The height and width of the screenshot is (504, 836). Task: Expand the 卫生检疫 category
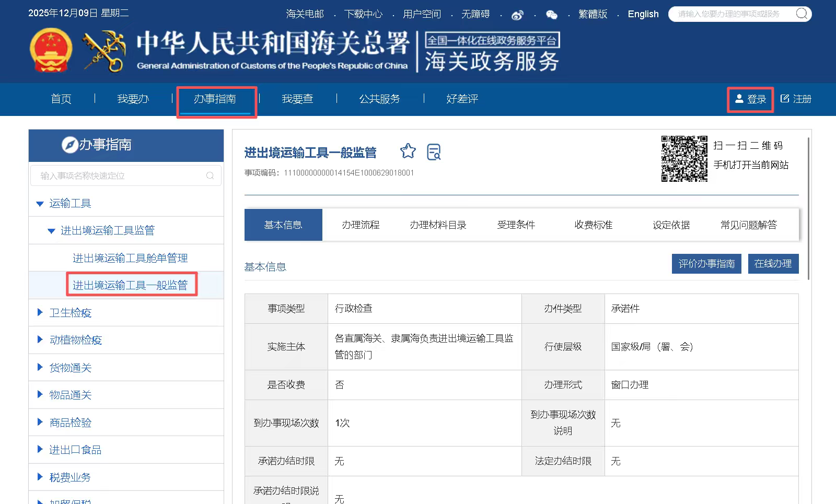point(40,312)
